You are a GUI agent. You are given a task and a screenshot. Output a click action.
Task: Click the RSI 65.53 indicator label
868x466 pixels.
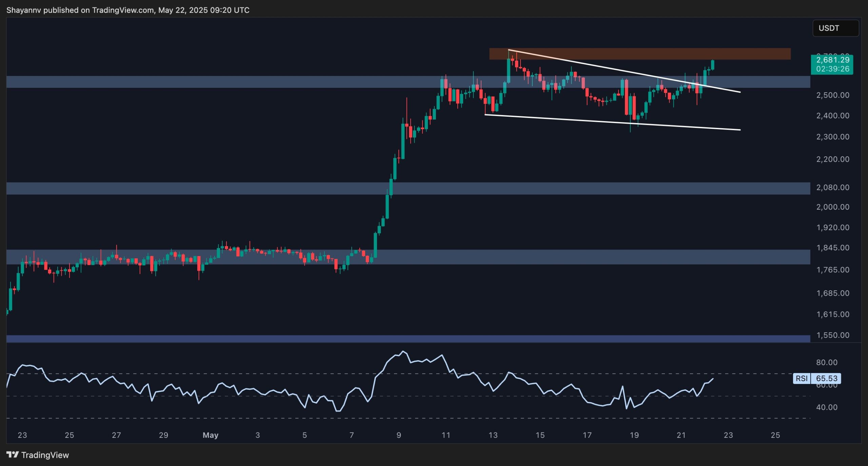[x=817, y=378]
